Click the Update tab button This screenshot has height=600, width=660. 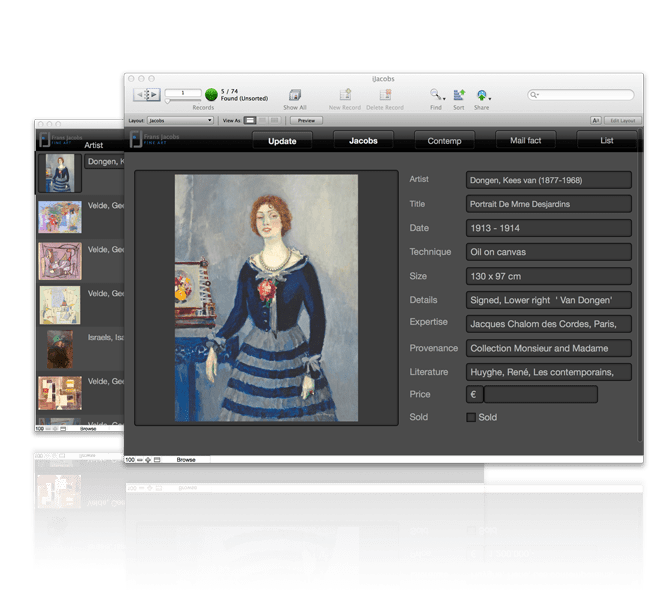point(282,141)
